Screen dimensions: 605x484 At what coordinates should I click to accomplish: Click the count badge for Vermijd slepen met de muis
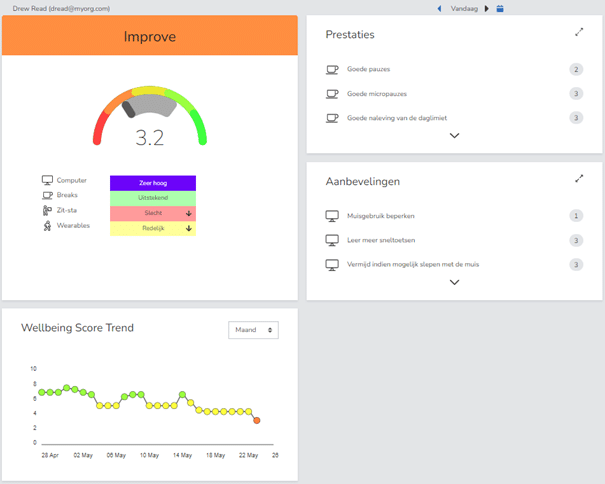click(576, 265)
